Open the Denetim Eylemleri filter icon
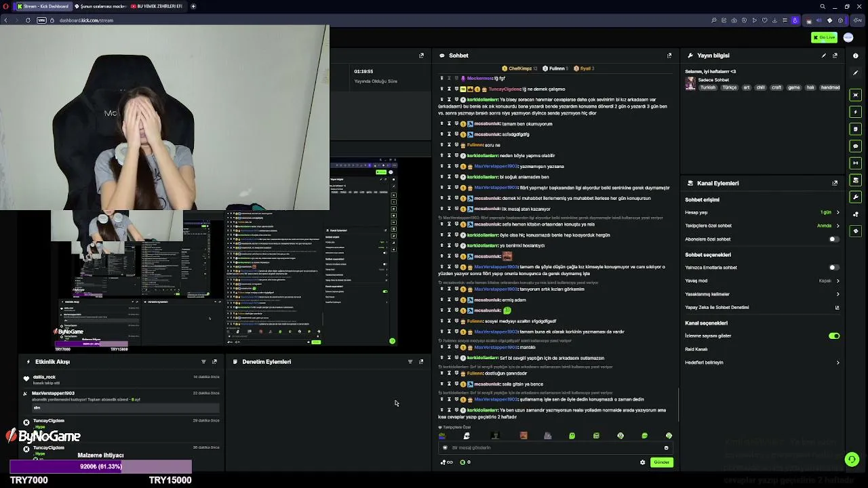This screenshot has height=488, width=868. [410, 362]
